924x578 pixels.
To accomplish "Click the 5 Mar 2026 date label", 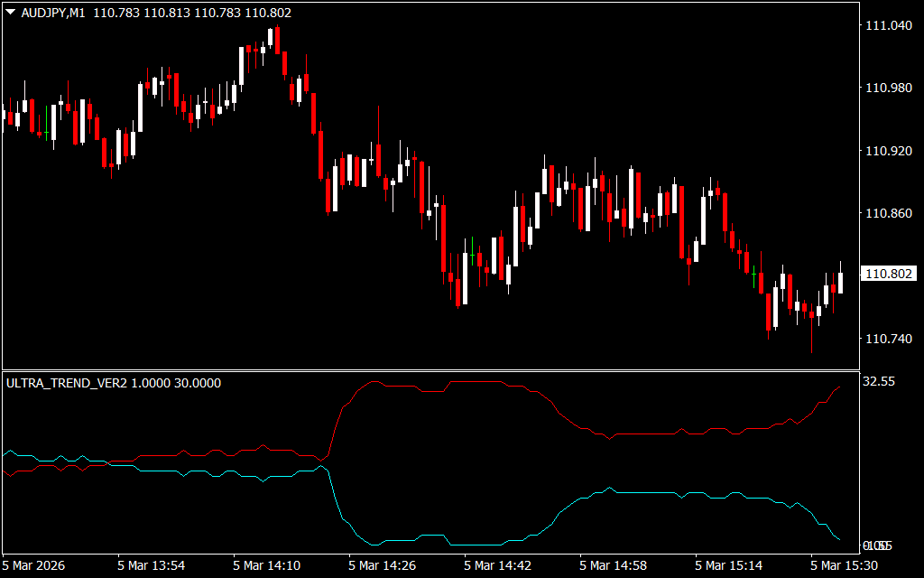I will coord(36,565).
